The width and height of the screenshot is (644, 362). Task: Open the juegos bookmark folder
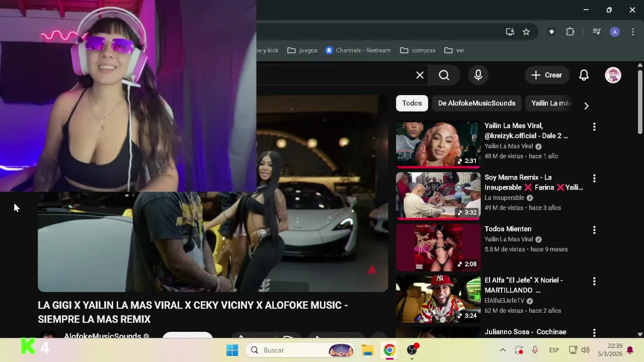302,50
